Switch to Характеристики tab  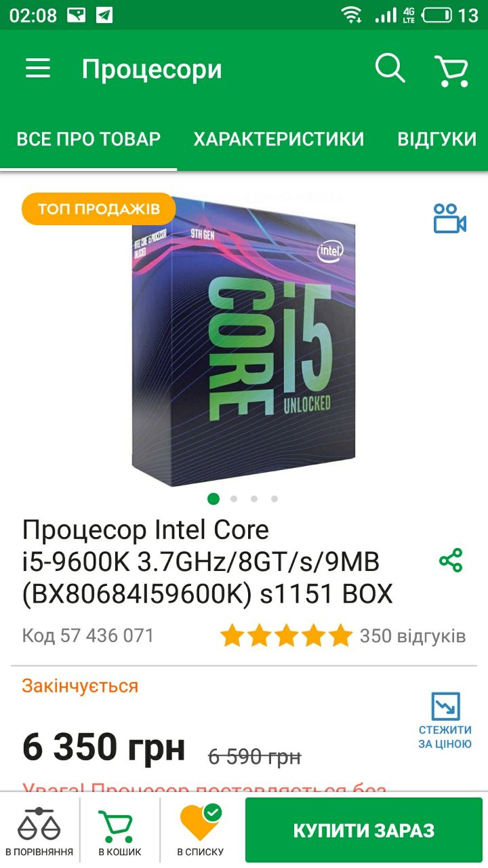point(279,139)
